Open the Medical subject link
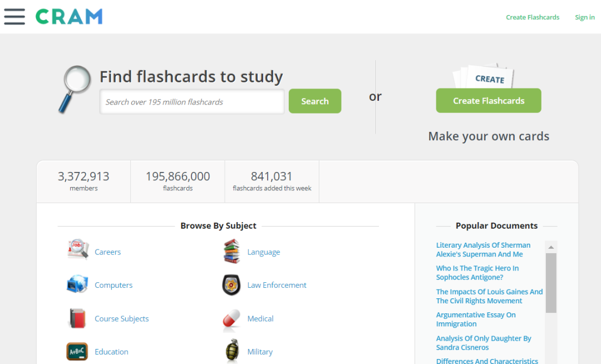This screenshot has width=601, height=364. click(x=260, y=319)
